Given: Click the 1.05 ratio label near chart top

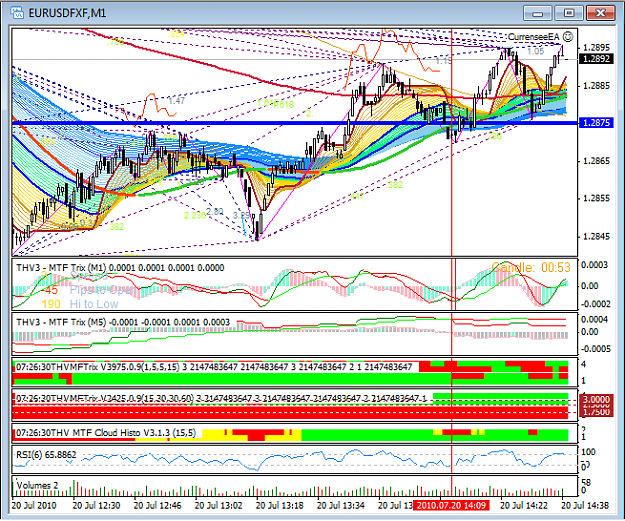Looking at the screenshot, I should 535,51.
